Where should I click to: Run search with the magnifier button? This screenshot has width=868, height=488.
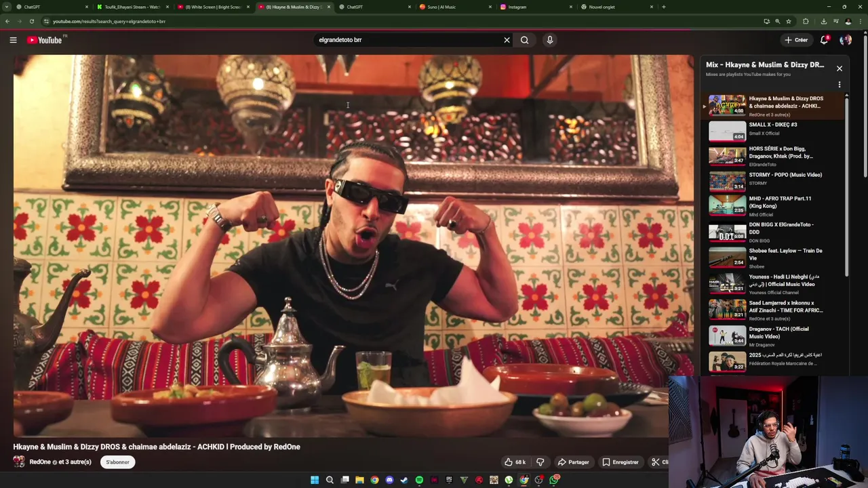point(524,40)
